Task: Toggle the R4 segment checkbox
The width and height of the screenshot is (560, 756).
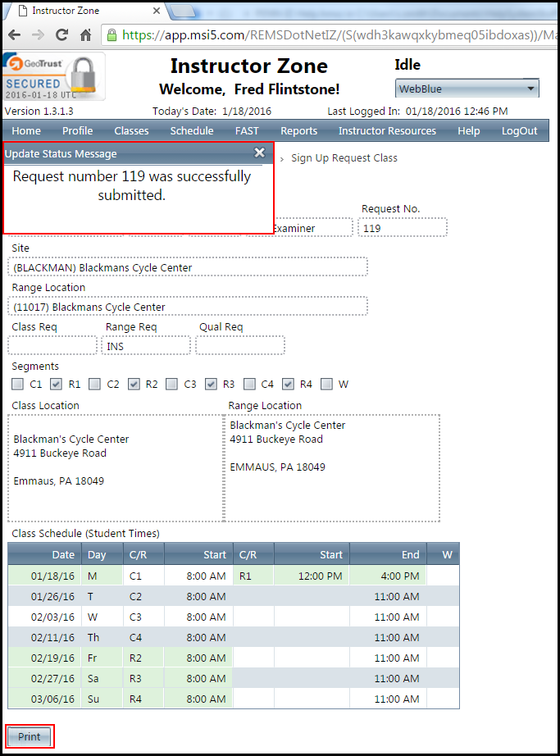Action: pyautogui.click(x=288, y=384)
